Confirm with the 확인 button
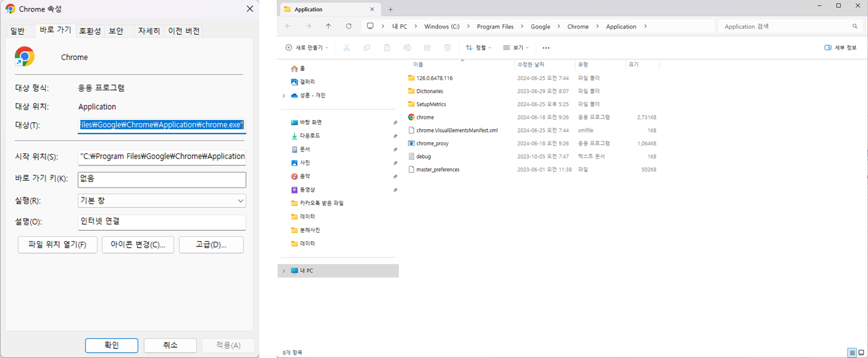 coord(111,345)
